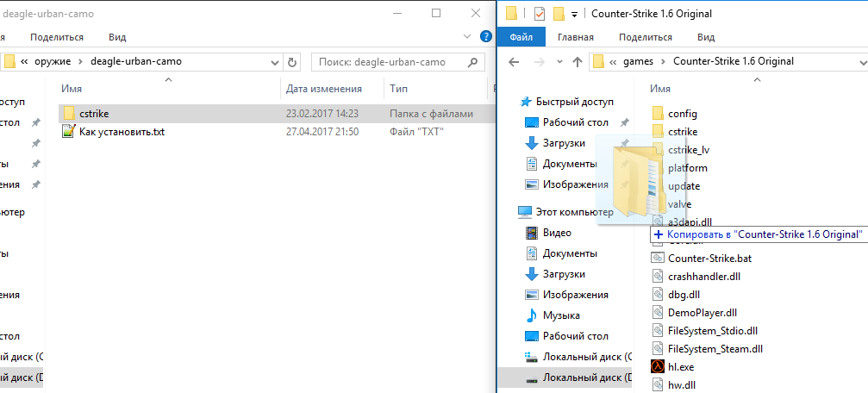Select the config folder icon
Screen dimensions: 868x393
(x=659, y=114)
